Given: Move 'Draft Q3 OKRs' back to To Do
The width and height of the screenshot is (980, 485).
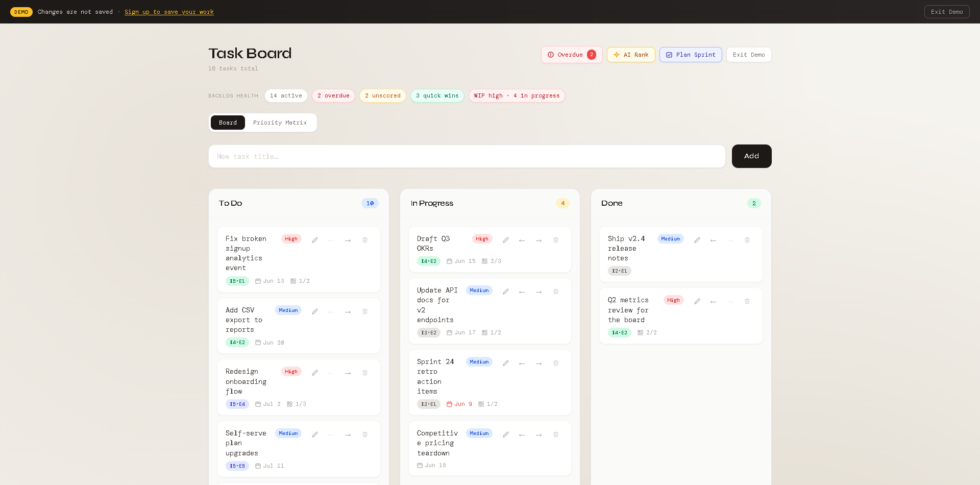Looking at the screenshot, I should click(522, 240).
